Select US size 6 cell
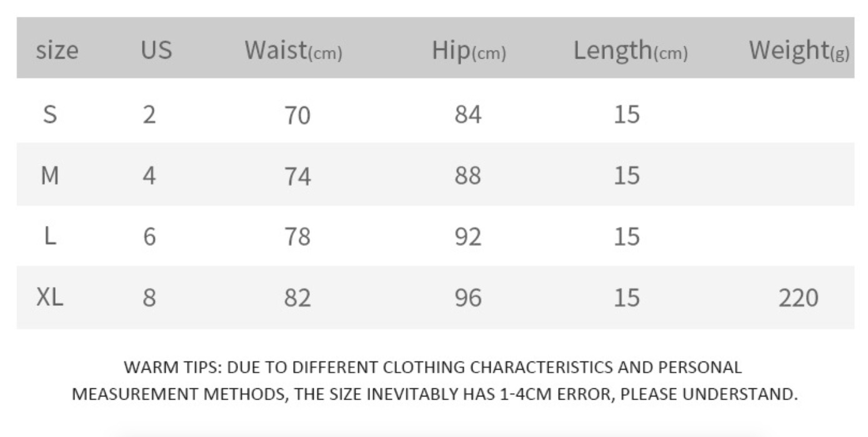The height and width of the screenshot is (437, 868). coord(149,237)
